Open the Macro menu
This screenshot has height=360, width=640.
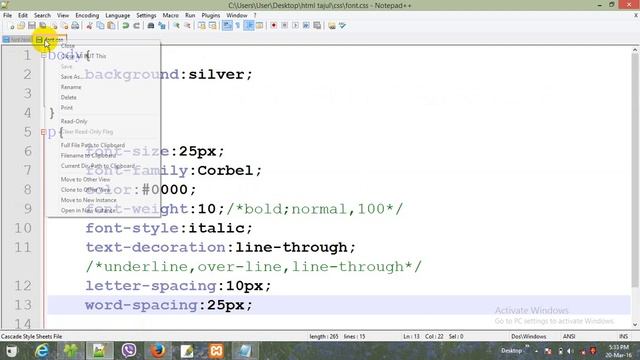(x=171, y=15)
